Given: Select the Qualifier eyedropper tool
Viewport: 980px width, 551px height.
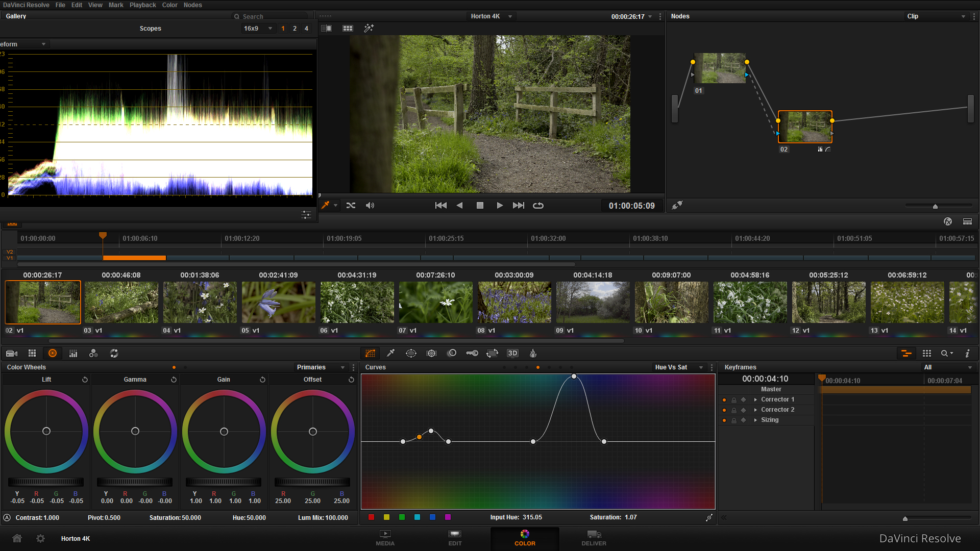Looking at the screenshot, I should point(391,353).
